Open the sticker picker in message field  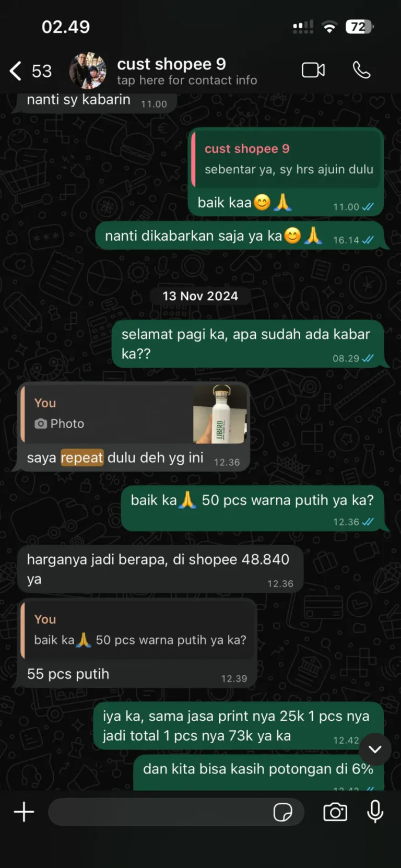click(x=282, y=812)
